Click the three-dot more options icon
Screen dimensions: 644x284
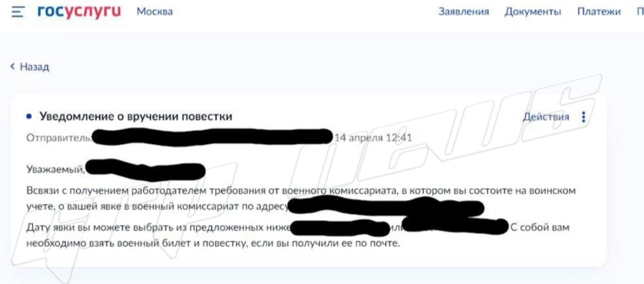click(x=584, y=117)
